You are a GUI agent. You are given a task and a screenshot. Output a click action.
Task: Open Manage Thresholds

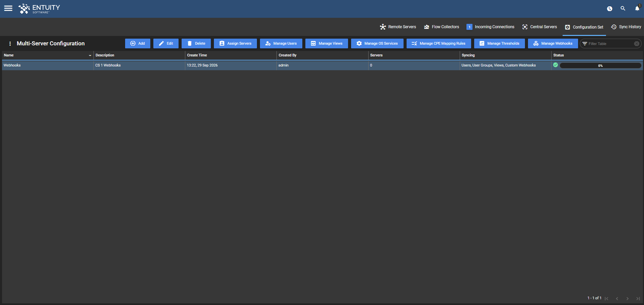pos(499,43)
